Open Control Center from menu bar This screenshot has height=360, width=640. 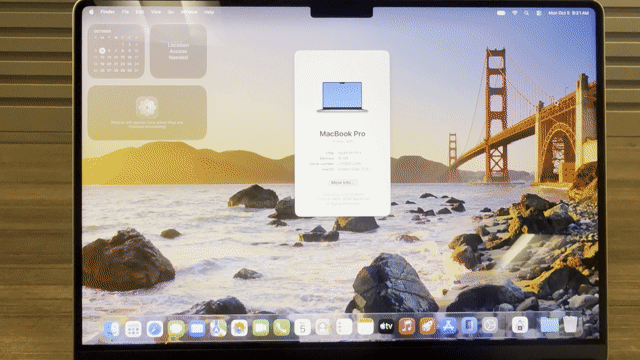[539, 13]
